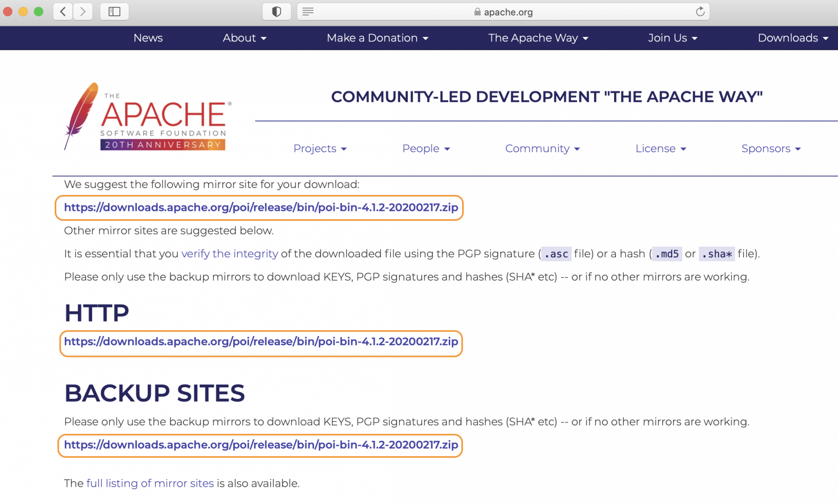This screenshot has height=504, width=838.
Task: Click the Safari forward navigation arrow
Action: click(83, 12)
